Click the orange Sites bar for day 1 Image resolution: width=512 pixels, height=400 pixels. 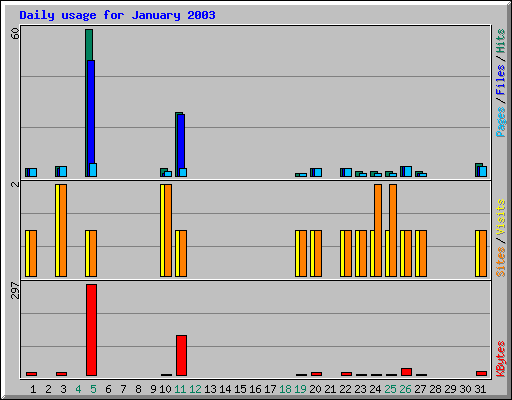(x=33, y=253)
